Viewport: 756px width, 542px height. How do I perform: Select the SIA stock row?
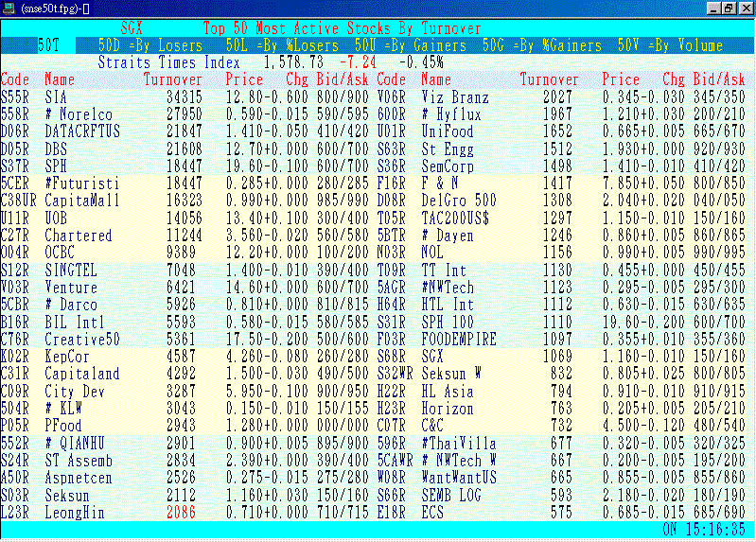(x=185, y=96)
